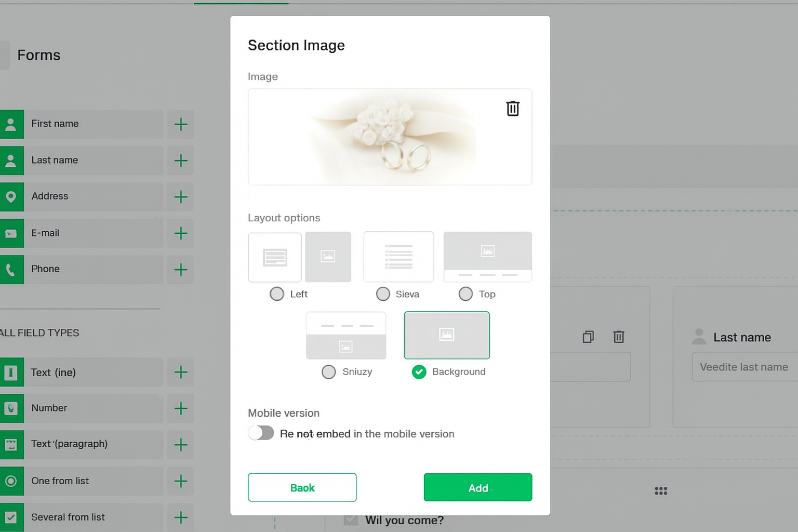
Task: Click the Number field type icon
Action: click(11, 408)
